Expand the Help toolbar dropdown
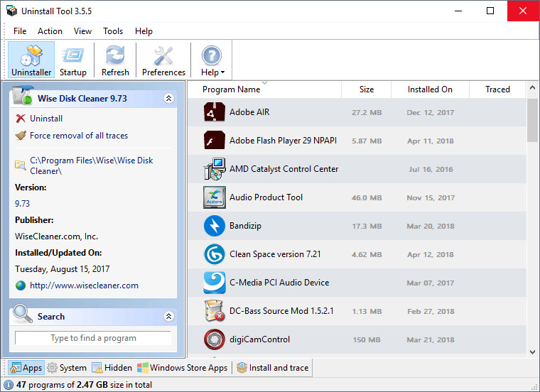The image size is (540, 392). click(x=212, y=60)
